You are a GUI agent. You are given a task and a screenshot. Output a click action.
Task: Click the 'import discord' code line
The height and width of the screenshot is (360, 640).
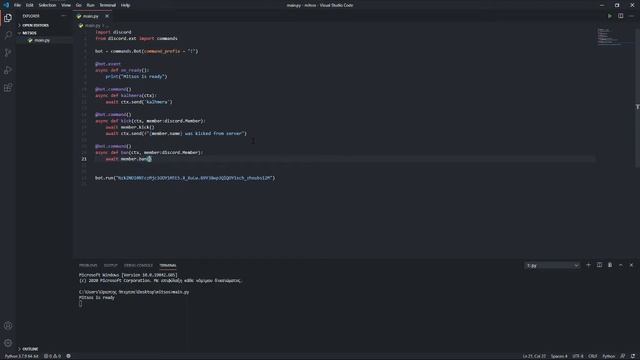point(113,32)
